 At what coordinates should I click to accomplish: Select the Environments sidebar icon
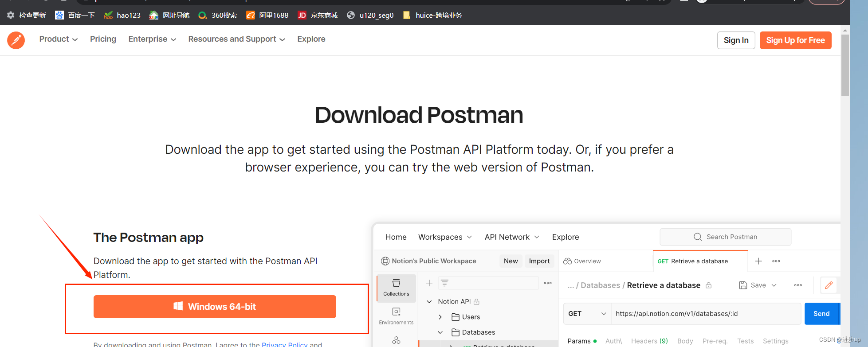(x=396, y=316)
